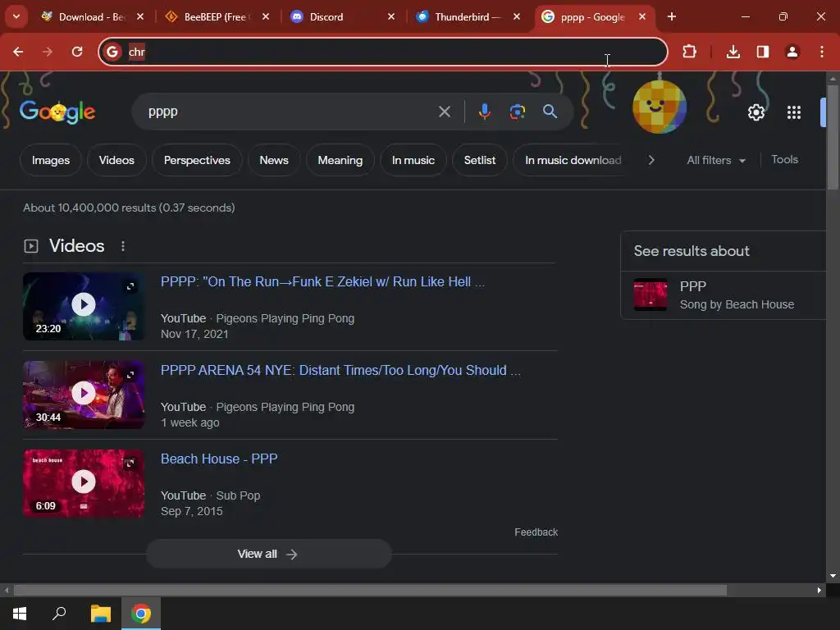Go back to the previous page

coord(18,52)
